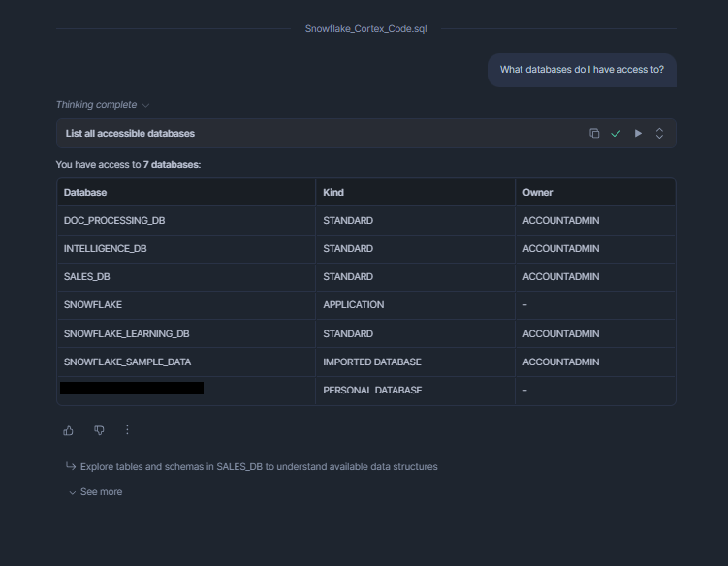
Task: Give the response a thumbs down
Action: 99,430
